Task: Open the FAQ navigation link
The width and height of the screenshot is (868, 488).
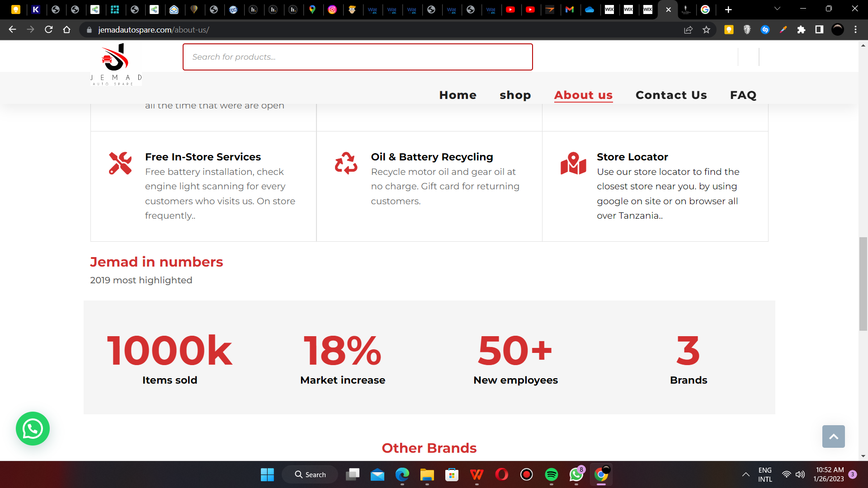Action: click(743, 95)
